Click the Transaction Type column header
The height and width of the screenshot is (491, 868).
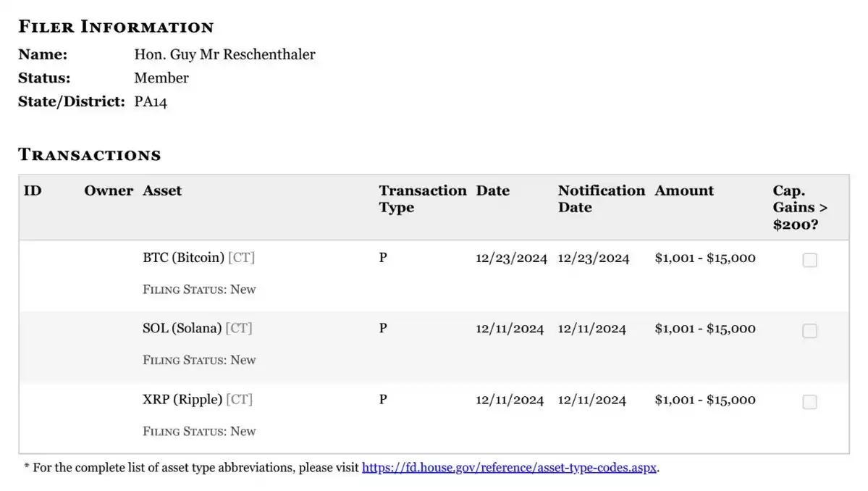tap(422, 198)
